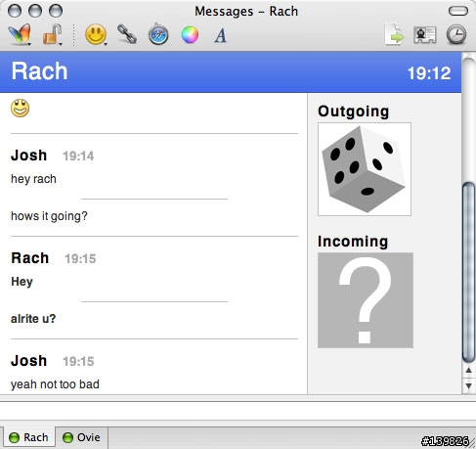
Task: Open the padlock encryption toolbar icon
Action: click(x=52, y=34)
